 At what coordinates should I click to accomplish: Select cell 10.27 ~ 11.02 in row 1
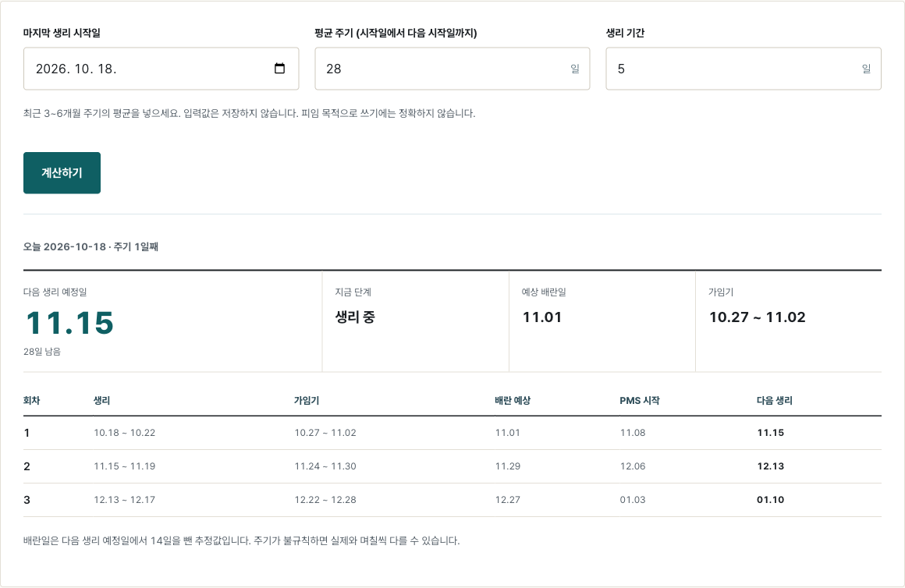pos(325,433)
